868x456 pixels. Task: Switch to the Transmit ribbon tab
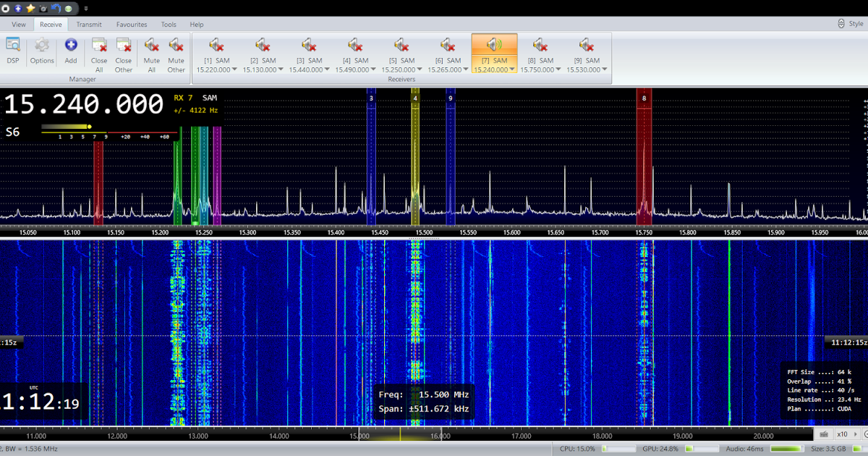pos(88,24)
